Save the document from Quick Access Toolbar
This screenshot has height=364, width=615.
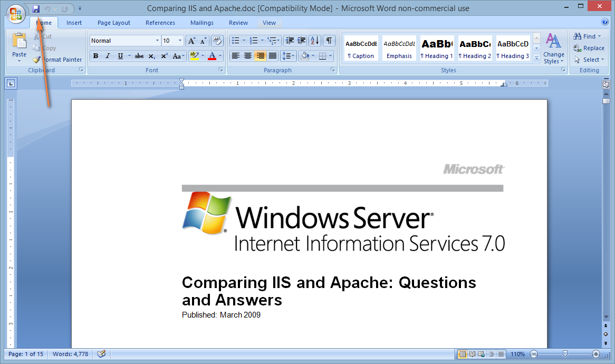coord(36,8)
